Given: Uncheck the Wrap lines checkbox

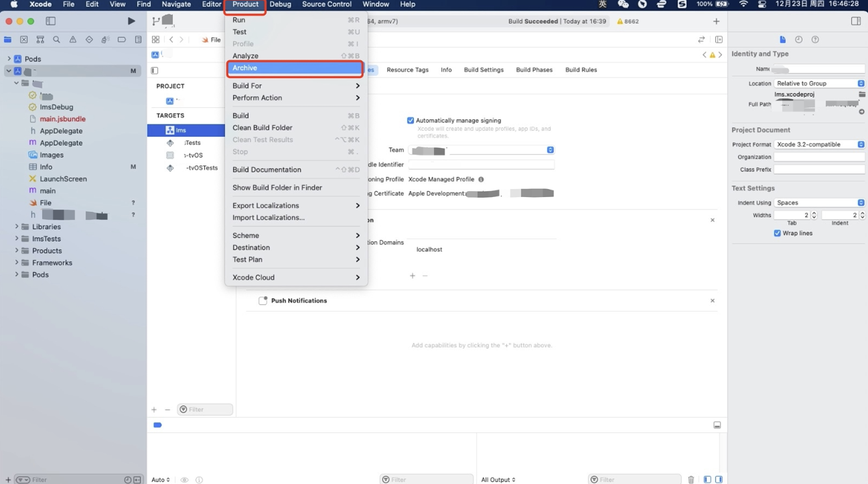Looking at the screenshot, I should point(777,233).
